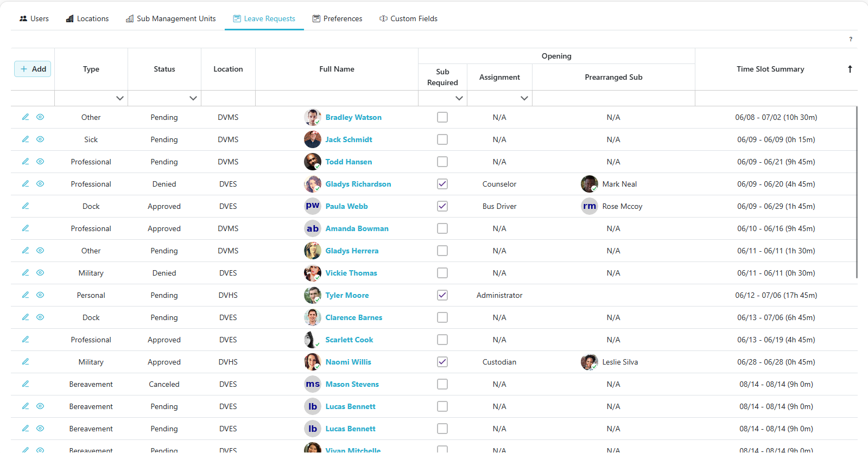Viewport: 868px width, 453px height.
Task: Open Amanda Bowman's profile link
Action: (357, 228)
